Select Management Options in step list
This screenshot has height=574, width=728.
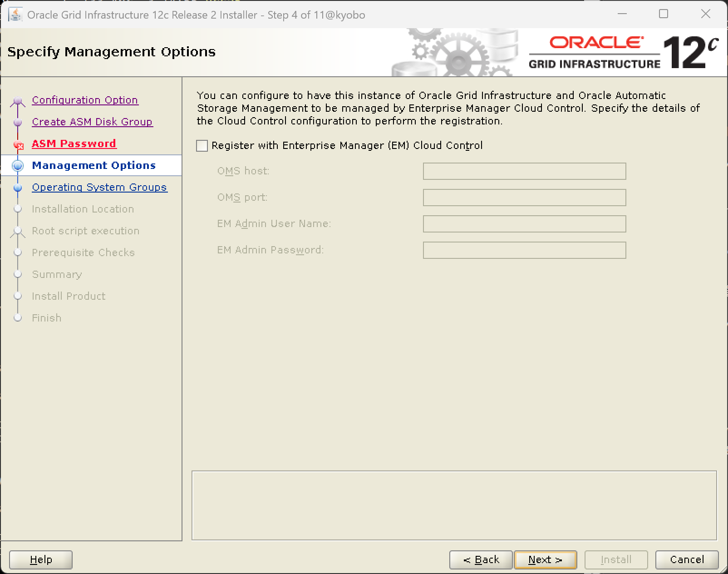tap(94, 165)
